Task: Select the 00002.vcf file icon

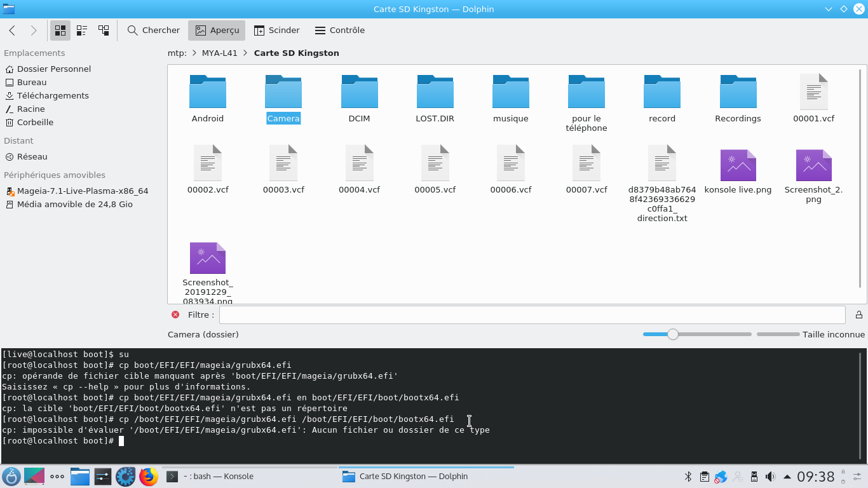Action: tap(208, 163)
